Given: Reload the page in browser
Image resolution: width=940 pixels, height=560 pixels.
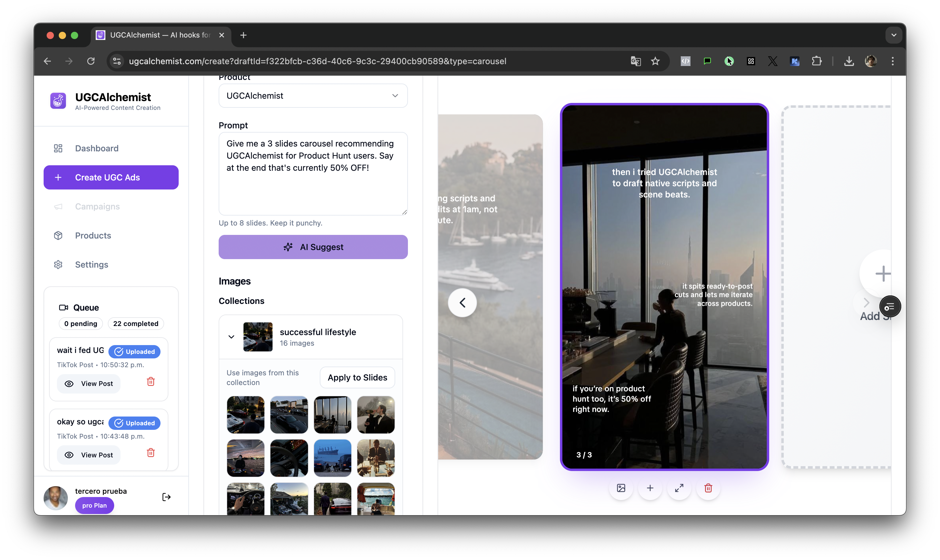Looking at the screenshot, I should [x=91, y=61].
